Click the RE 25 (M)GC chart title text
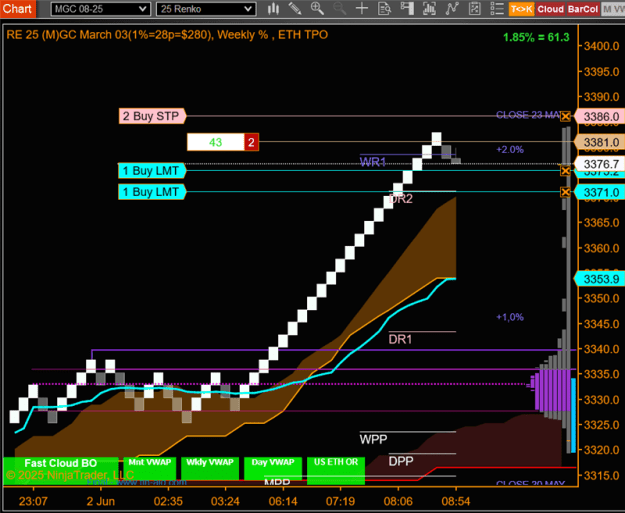 (167, 35)
